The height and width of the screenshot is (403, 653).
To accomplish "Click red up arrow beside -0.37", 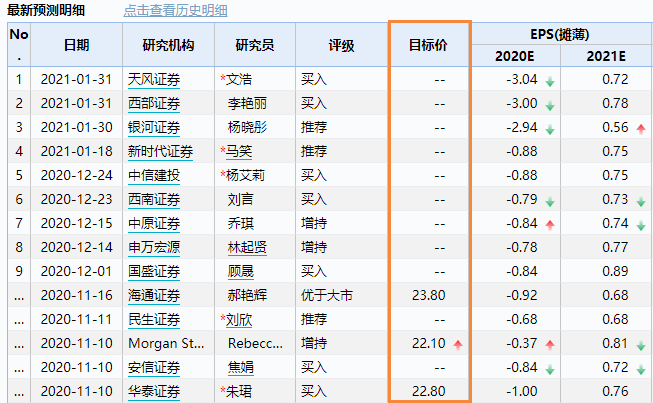I will [x=550, y=345].
